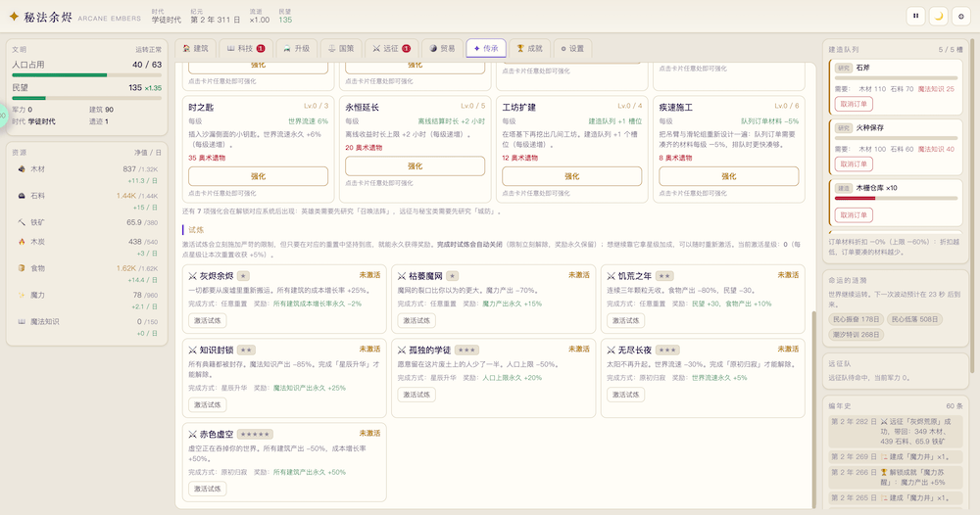Image resolution: width=980 pixels, height=515 pixels.
Task: Click the 强化 button under 时之匙
Action: coord(258,176)
